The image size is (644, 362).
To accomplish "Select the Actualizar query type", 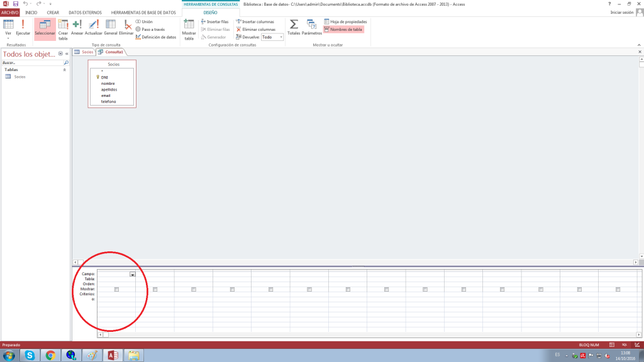I will pyautogui.click(x=93, y=28).
